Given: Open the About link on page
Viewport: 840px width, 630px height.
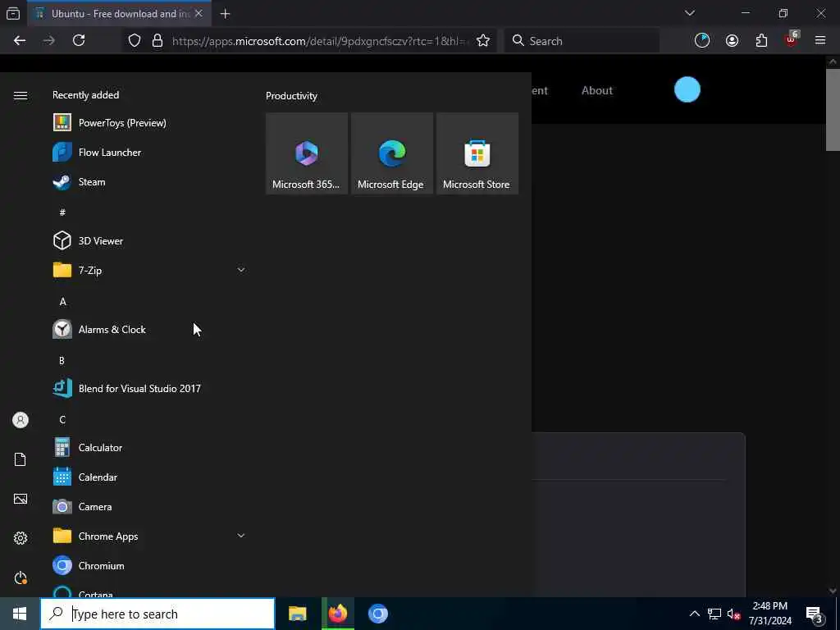Looking at the screenshot, I should coord(597,90).
